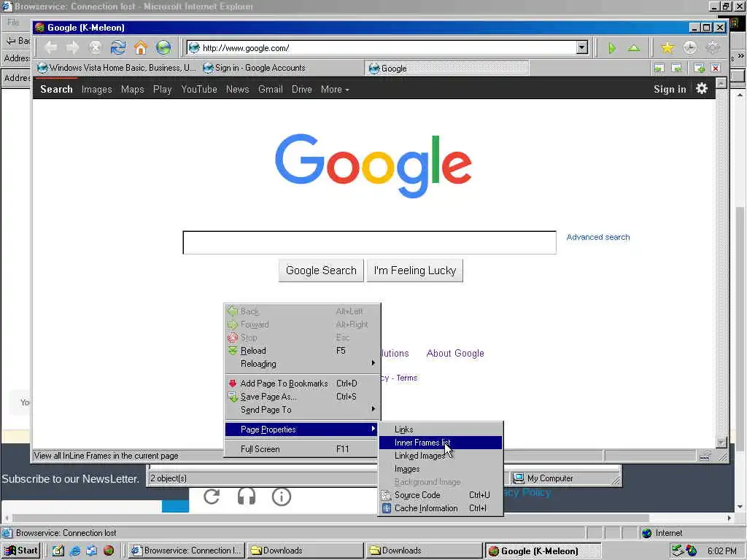This screenshot has width=747, height=560.
Task: Expand the Send Page To submenu
Action: click(302, 410)
